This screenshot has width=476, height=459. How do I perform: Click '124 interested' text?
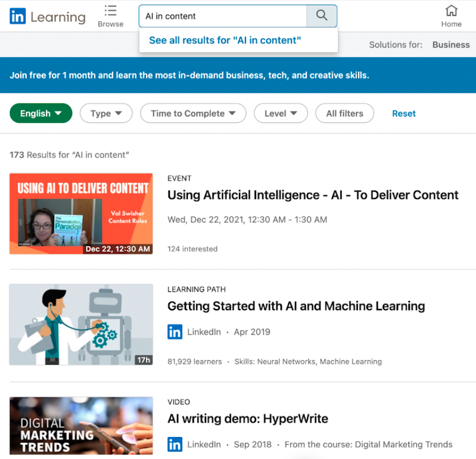[x=193, y=249]
